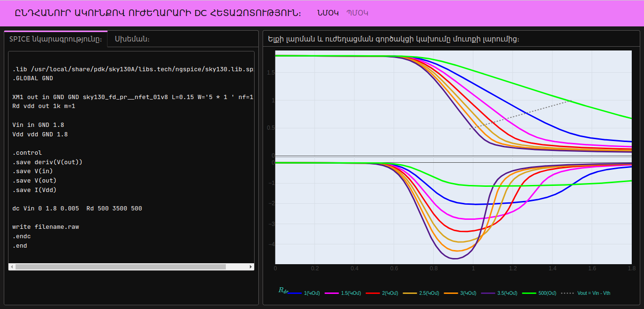Toggle the 1(ԿՕմ) blue trace in legend

pos(304,293)
